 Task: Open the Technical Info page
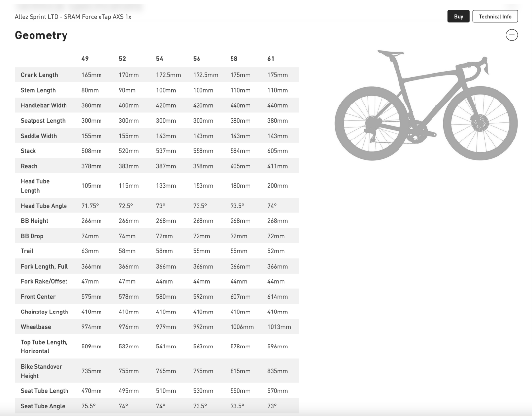495,16
